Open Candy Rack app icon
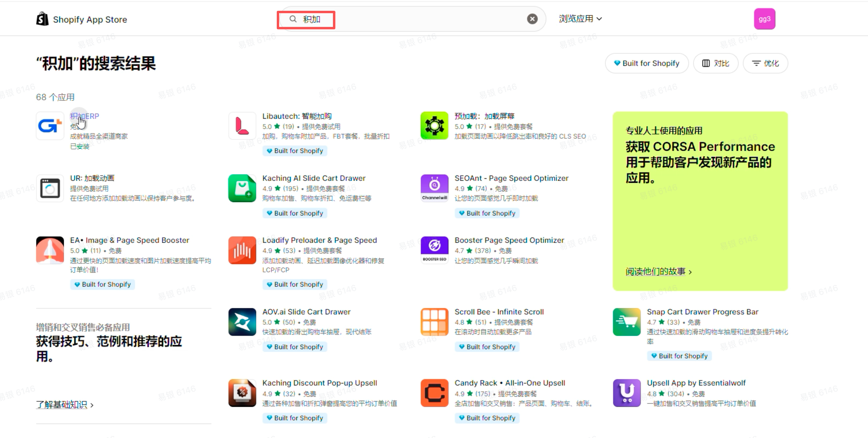 pos(434,393)
